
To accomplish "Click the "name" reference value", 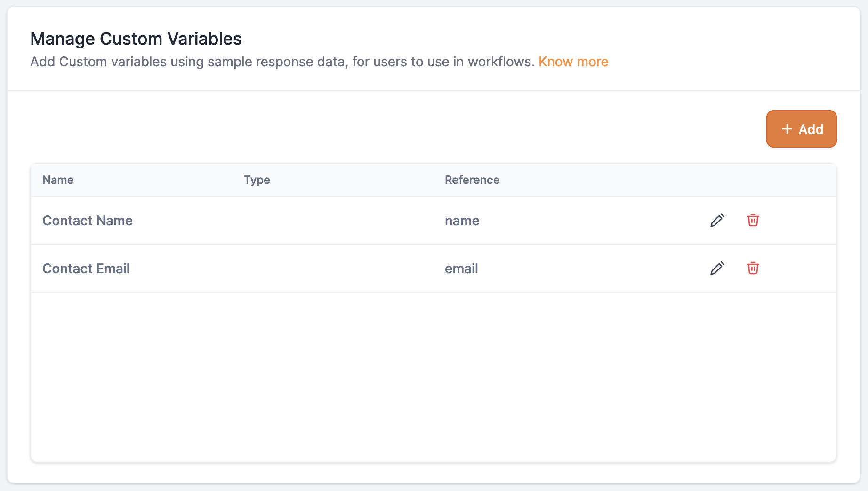I will point(462,221).
